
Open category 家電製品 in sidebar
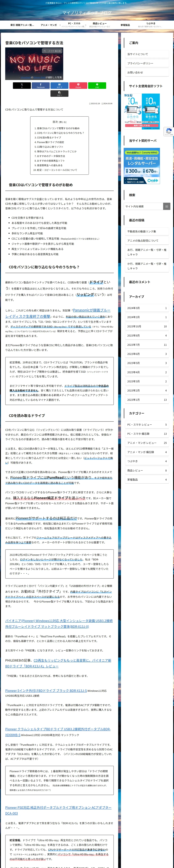[147, 479]
